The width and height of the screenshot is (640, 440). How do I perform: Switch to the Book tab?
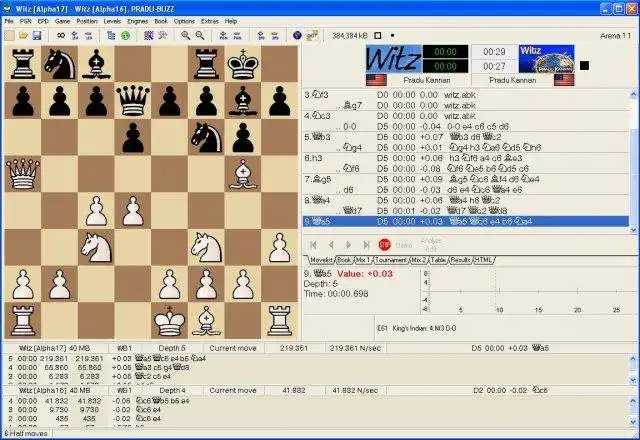point(344,260)
